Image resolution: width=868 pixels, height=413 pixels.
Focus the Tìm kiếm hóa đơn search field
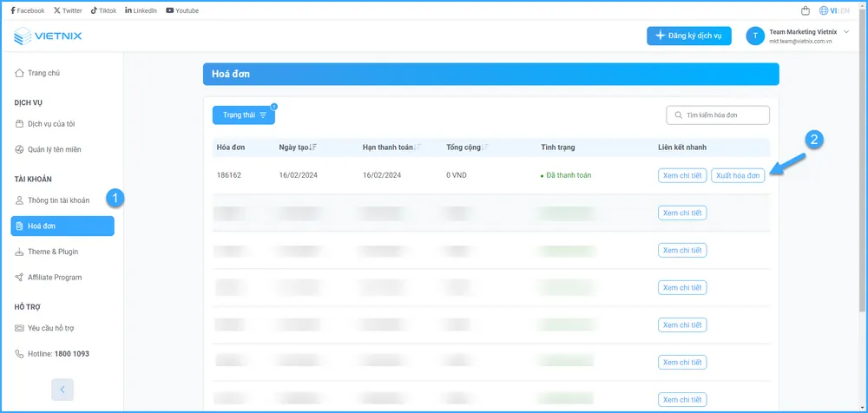(x=725, y=115)
